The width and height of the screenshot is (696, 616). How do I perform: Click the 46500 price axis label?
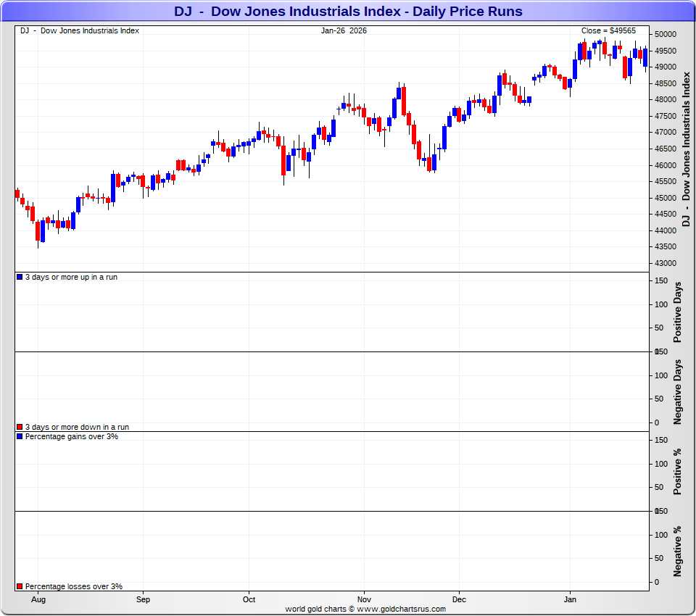[x=666, y=149]
